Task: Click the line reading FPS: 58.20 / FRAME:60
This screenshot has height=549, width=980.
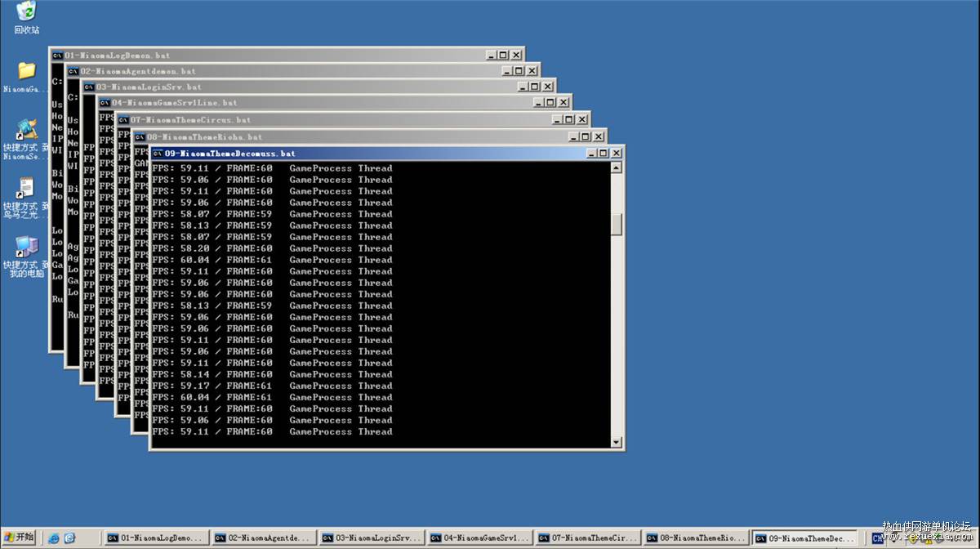Action: [x=272, y=248]
